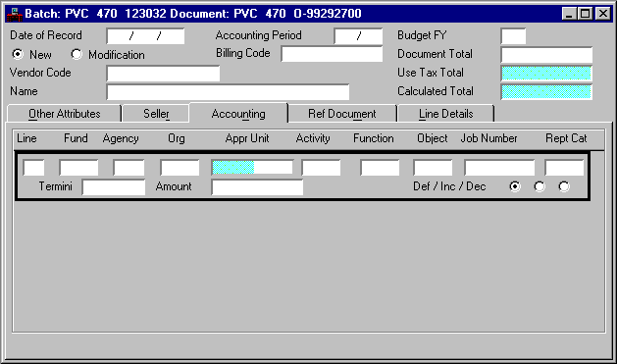Close the Batch document window
The image size is (617, 364).
pos(602,14)
